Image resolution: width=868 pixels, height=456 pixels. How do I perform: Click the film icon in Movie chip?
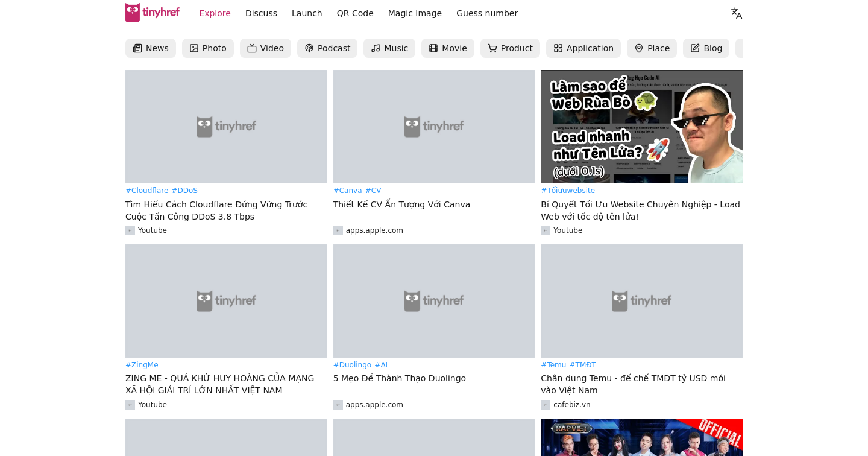[433, 48]
